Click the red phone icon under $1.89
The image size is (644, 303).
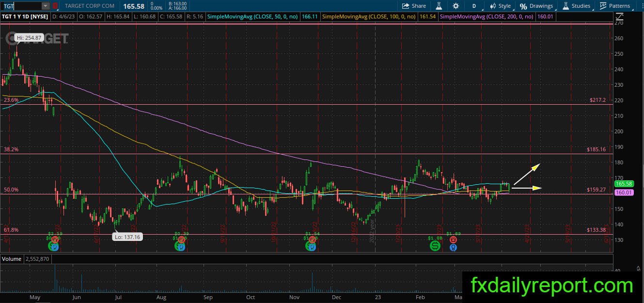coord(453,239)
